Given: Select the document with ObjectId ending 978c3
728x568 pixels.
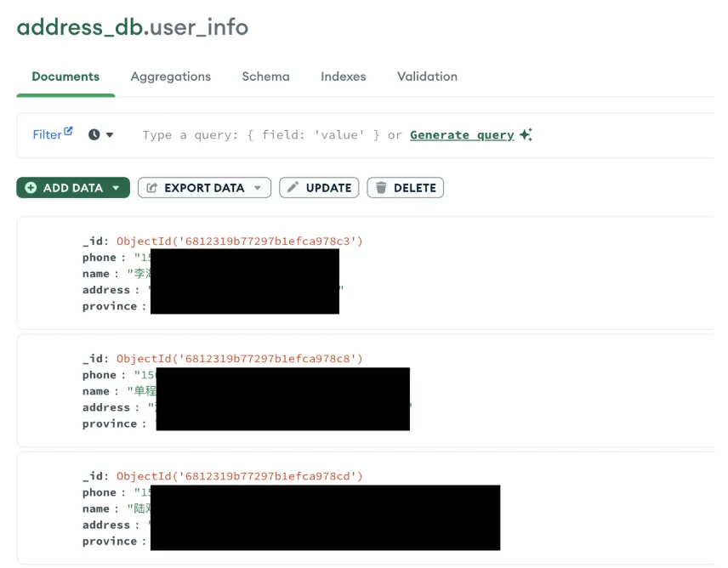Looking at the screenshot, I should (365, 273).
